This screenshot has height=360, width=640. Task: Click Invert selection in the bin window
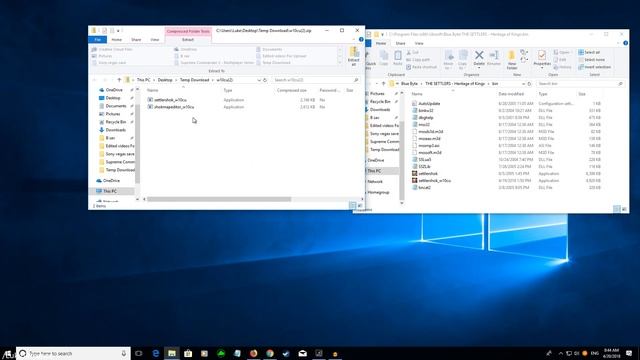coord(594,67)
